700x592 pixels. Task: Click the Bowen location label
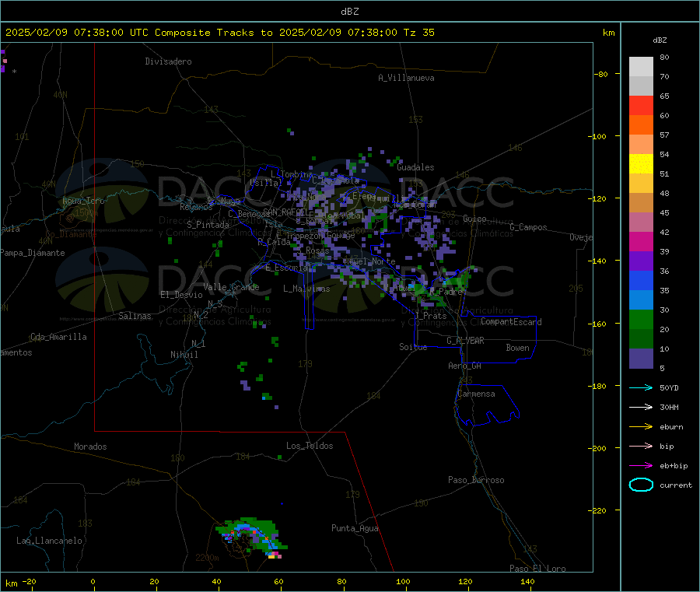[517, 348]
